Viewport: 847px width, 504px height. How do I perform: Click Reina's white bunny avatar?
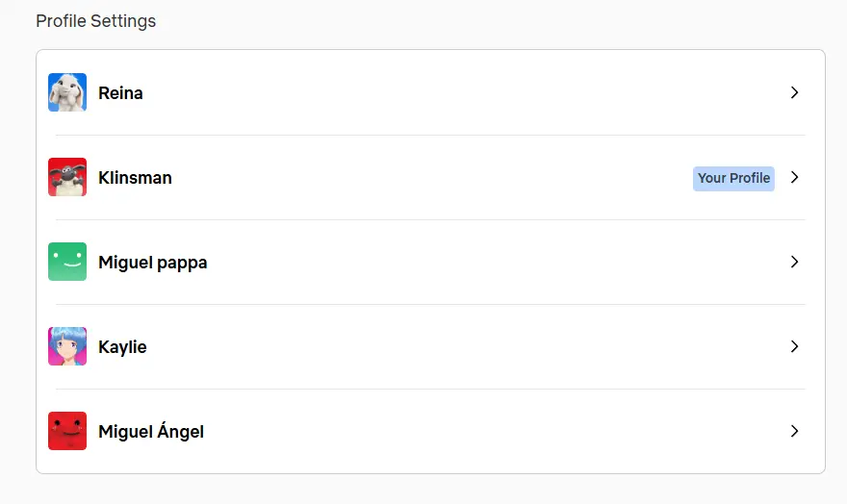pos(67,92)
